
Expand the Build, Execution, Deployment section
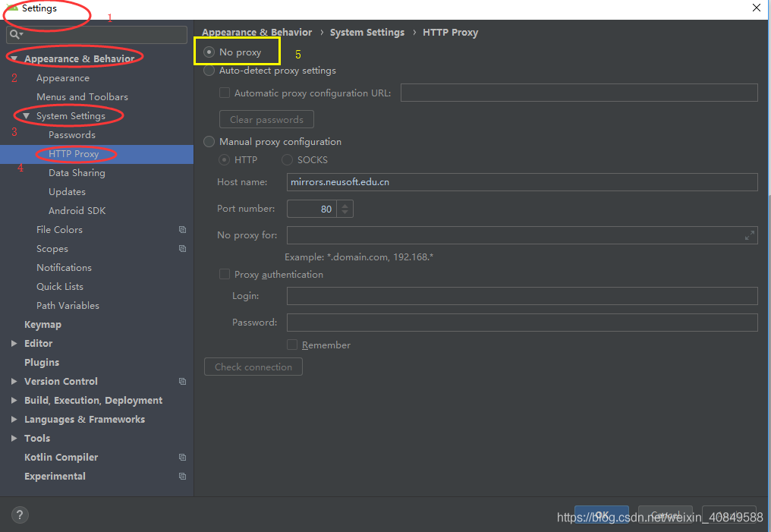click(13, 400)
